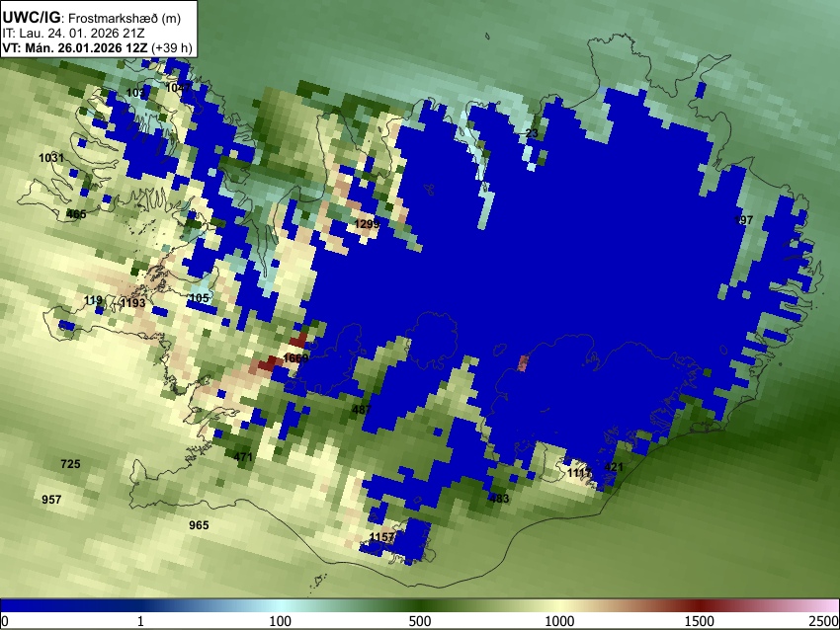
Task: Select the 23 value near the north coast
Action: pyautogui.click(x=532, y=132)
